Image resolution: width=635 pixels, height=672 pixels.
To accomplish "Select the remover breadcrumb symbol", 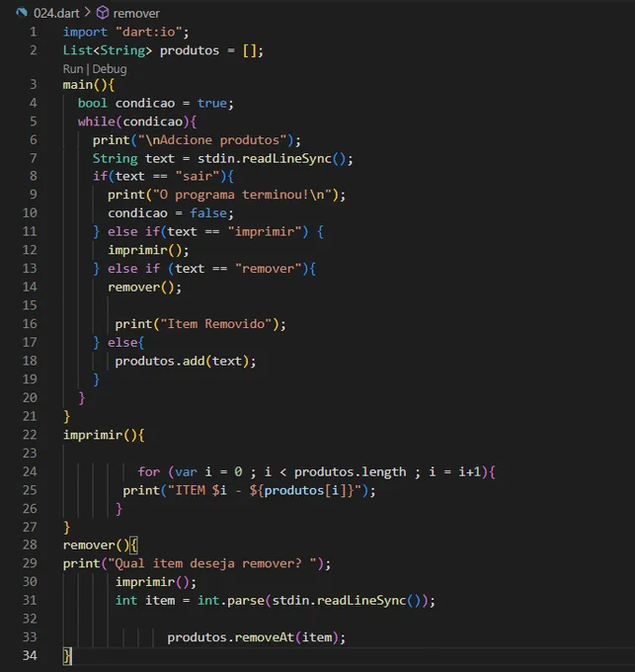I will click(x=136, y=13).
